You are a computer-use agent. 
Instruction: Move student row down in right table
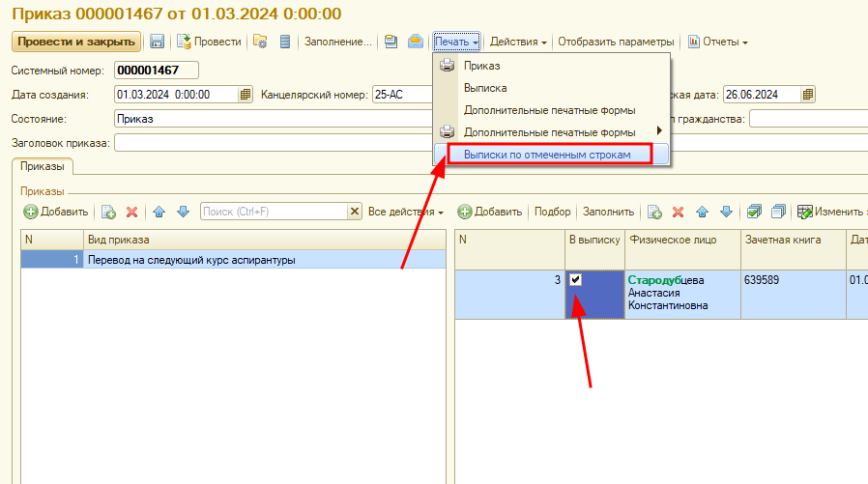[726, 212]
